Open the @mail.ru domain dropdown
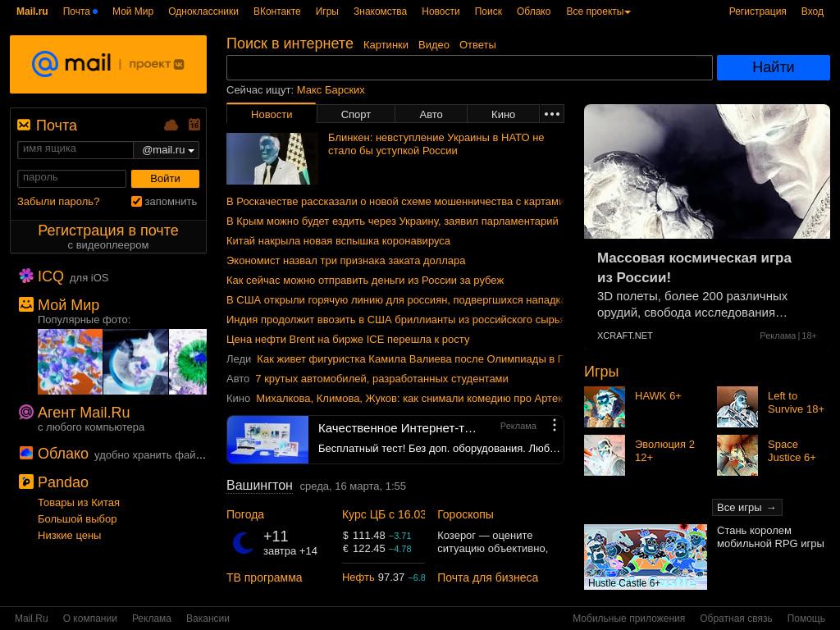 [167, 150]
